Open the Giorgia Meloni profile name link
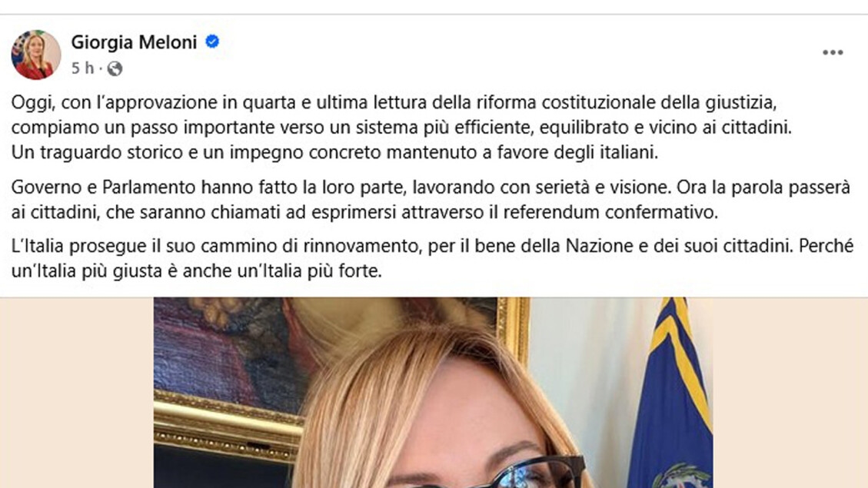Screen dimensions: 868x488 click(x=134, y=42)
